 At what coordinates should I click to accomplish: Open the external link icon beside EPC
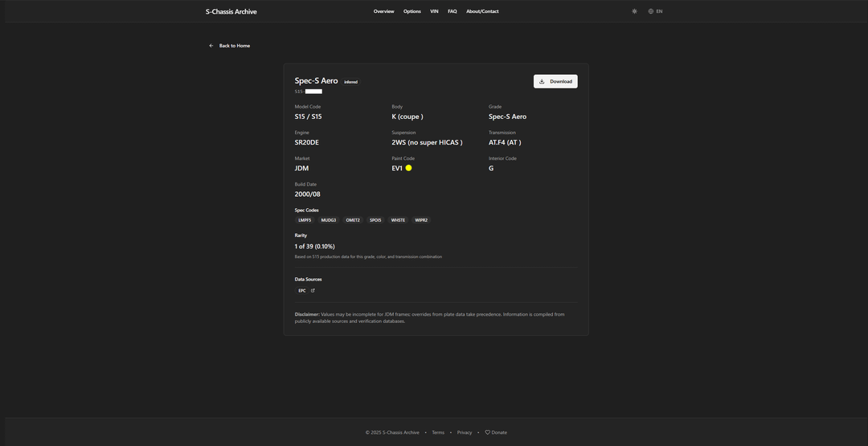(313, 291)
